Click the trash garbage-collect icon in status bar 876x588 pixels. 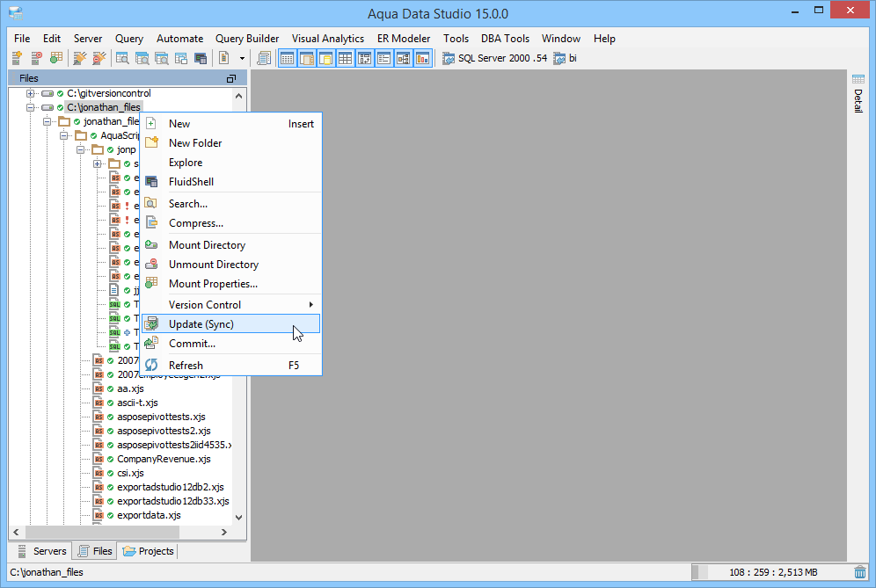click(860, 572)
